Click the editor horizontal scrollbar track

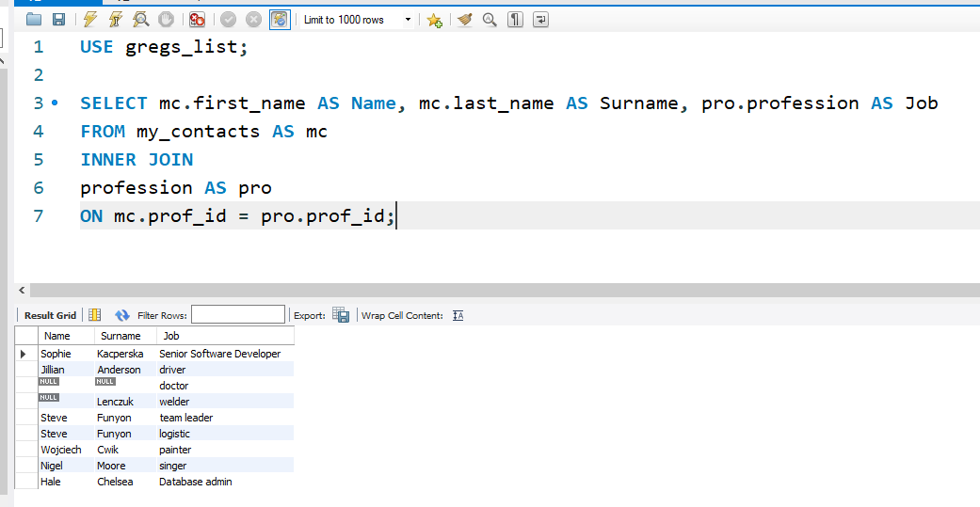click(505, 290)
